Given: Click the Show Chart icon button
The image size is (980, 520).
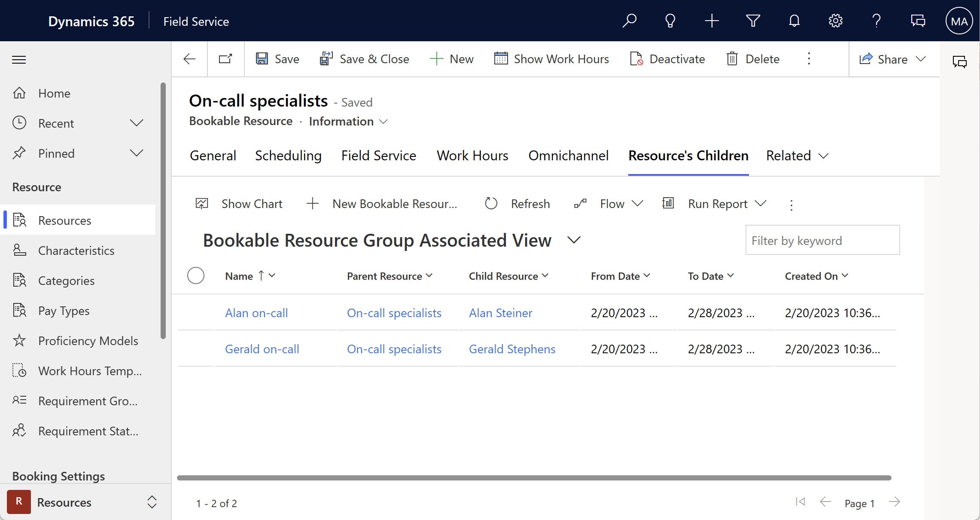Looking at the screenshot, I should (202, 204).
